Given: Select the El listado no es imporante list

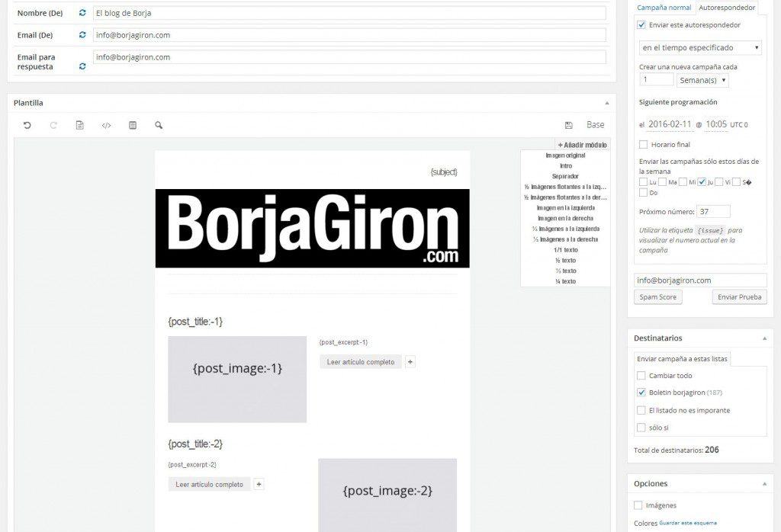Looking at the screenshot, I should point(641,411).
